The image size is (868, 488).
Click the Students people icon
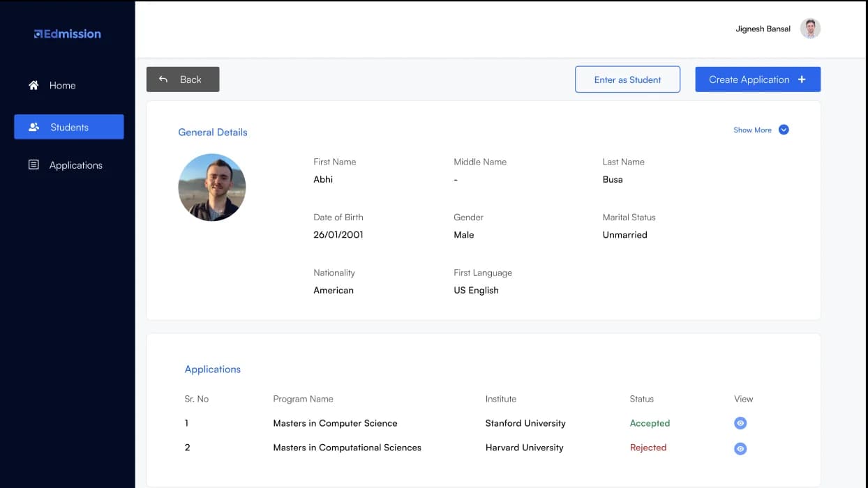point(33,127)
